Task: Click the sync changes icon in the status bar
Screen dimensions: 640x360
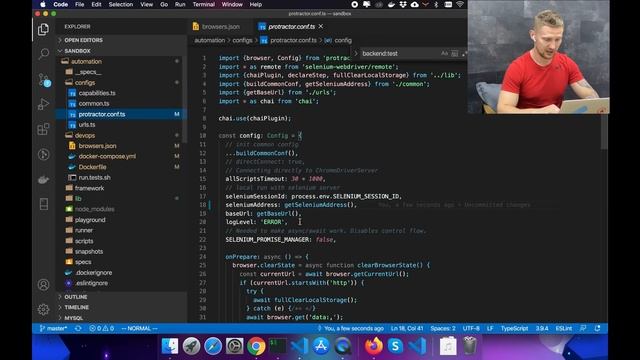Action: 78,328
